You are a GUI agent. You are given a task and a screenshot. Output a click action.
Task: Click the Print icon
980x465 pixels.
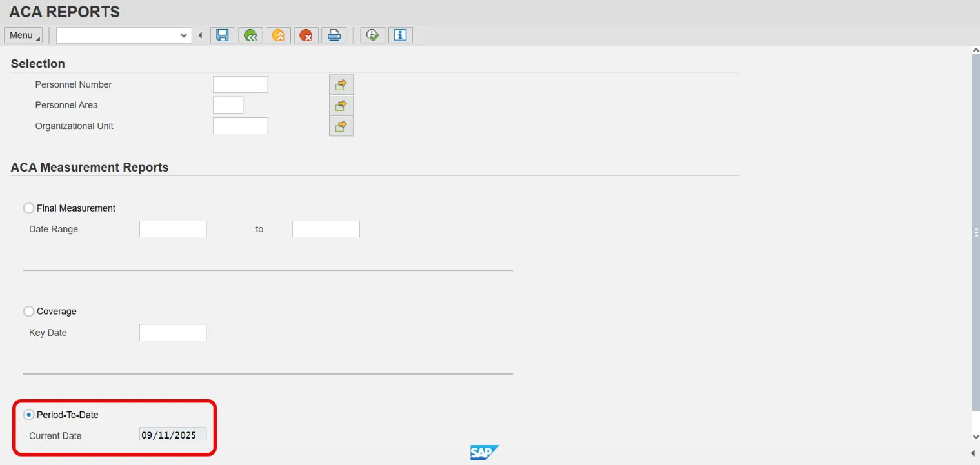click(334, 35)
